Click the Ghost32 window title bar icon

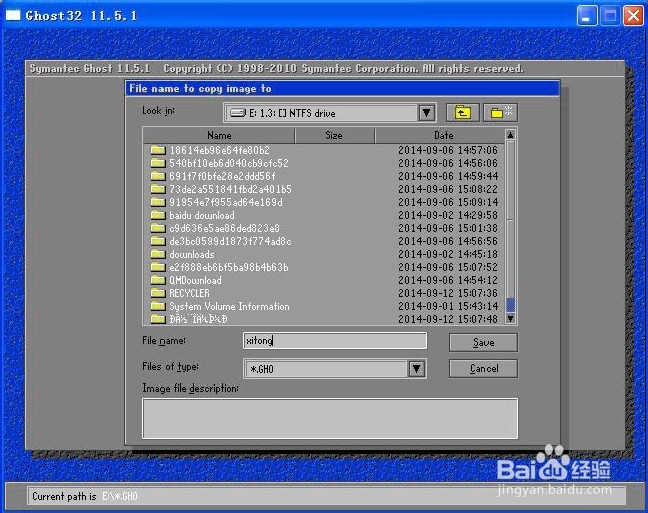[13, 15]
